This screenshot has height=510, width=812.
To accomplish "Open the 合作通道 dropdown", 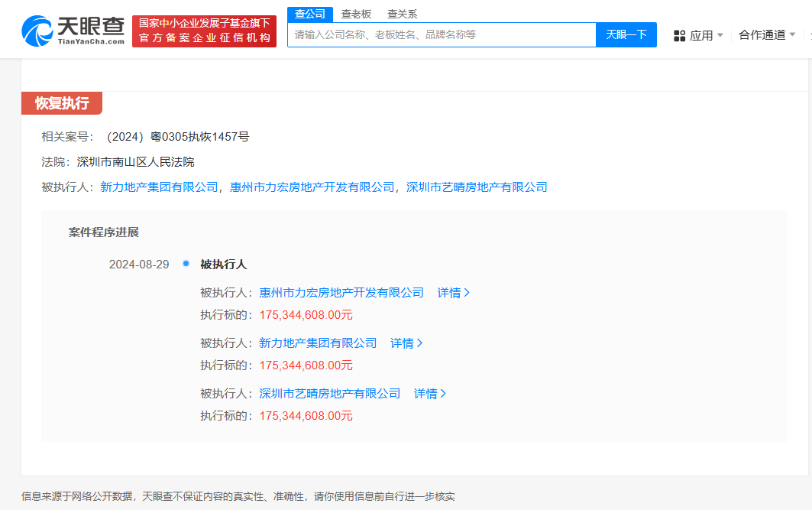I will coord(766,35).
